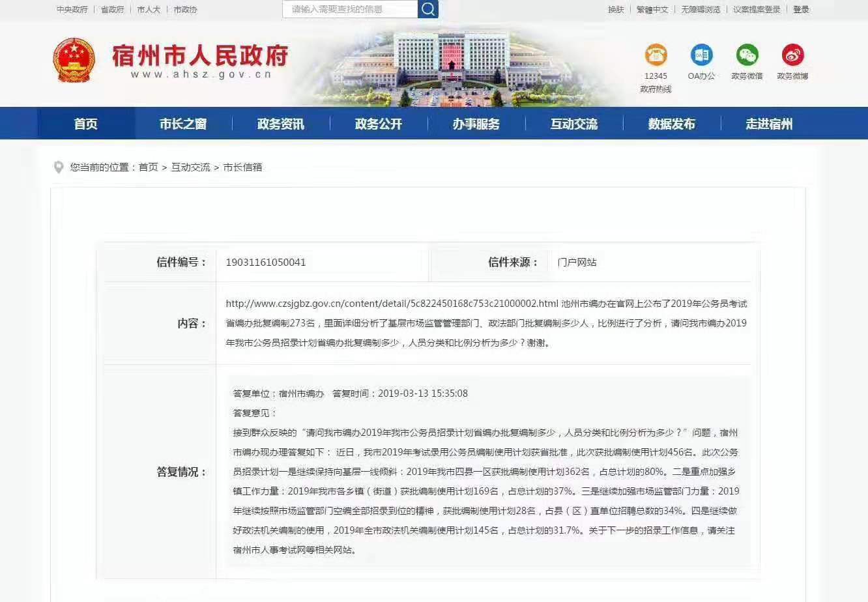Click the 您当前的位置 breadcrumb label
This screenshot has width=868, height=602.
coord(104,167)
